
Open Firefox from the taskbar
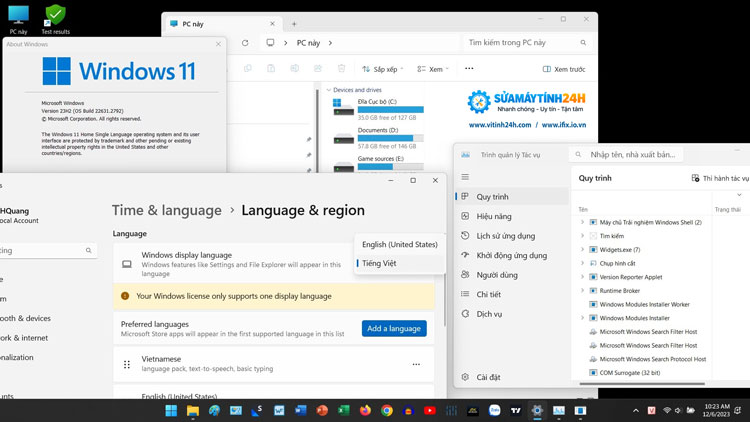(365, 411)
